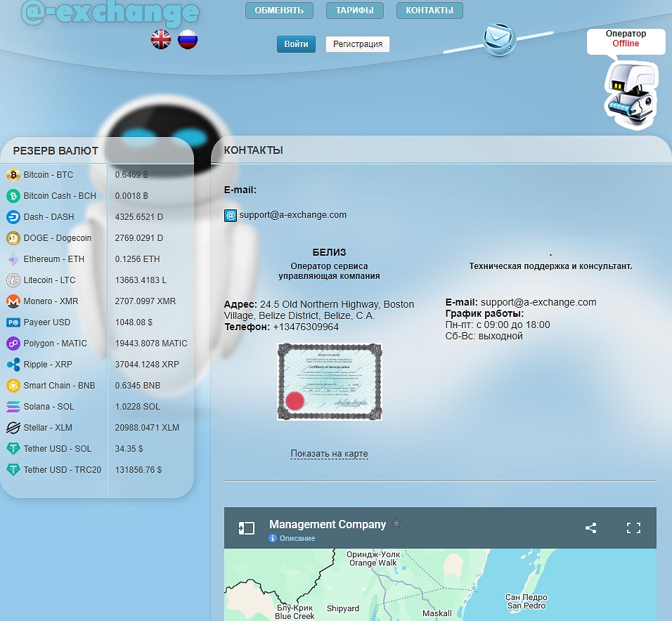The image size is (672, 621).
Task: Switch language to English flag icon
Action: click(x=161, y=39)
